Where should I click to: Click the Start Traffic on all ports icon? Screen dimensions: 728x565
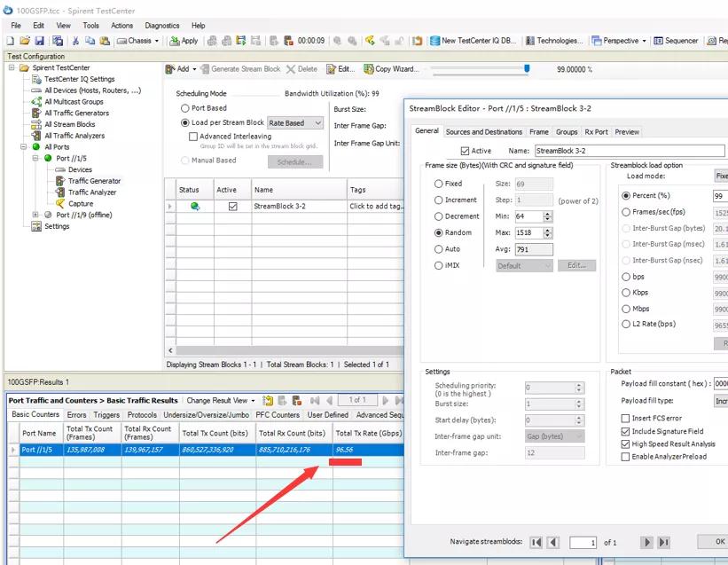tap(273, 41)
